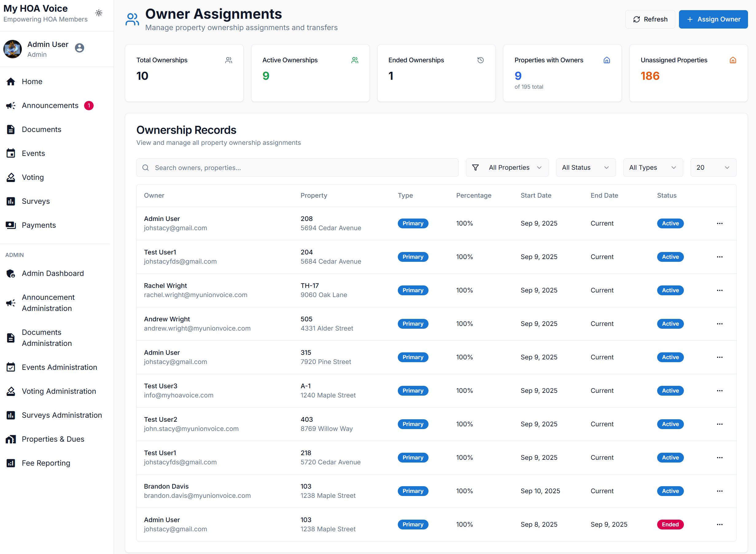Open the actions menu for property 208 row
The width and height of the screenshot is (756, 554).
click(719, 223)
